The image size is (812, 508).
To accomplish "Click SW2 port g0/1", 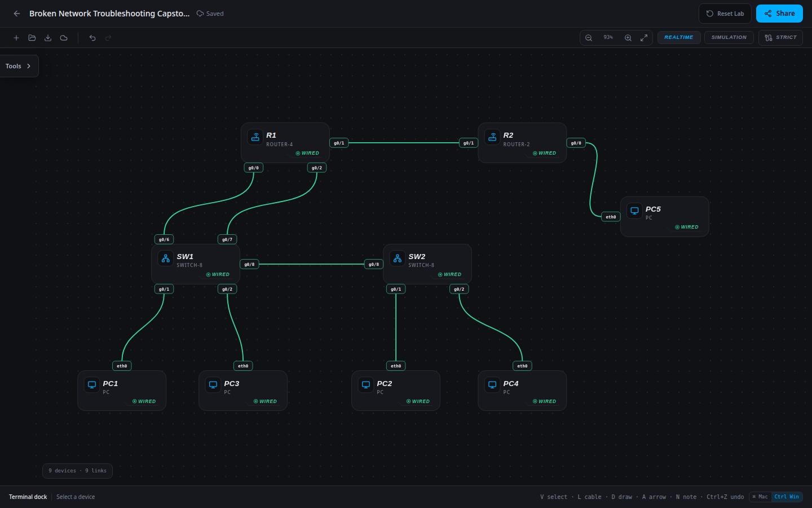I will click(396, 289).
